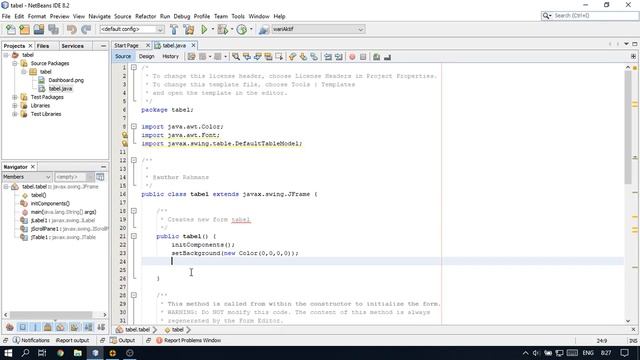This screenshot has height=360, width=640.
Task: Click the Clean and Build Project icon
Action: tap(189, 29)
